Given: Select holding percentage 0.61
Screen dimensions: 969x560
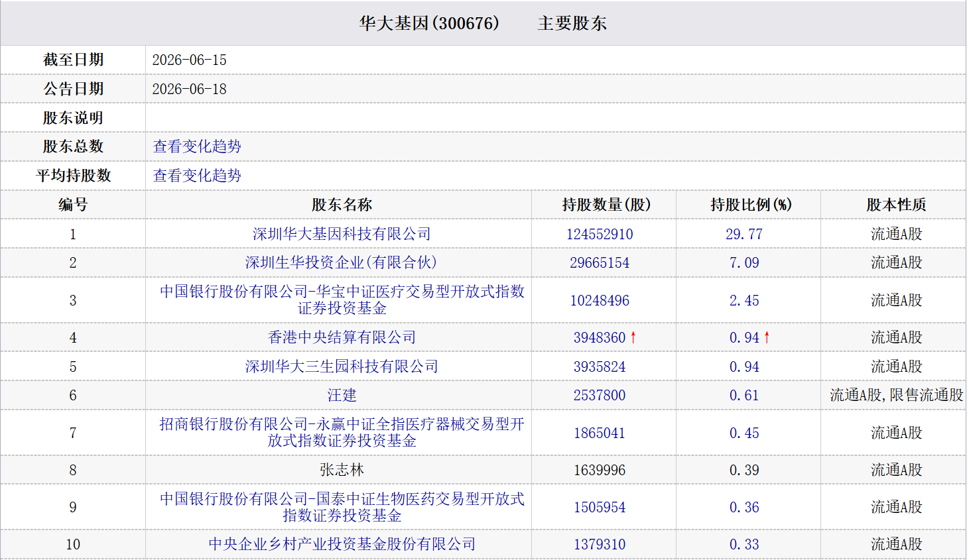Looking at the screenshot, I should pyautogui.click(x=744, y=396).
